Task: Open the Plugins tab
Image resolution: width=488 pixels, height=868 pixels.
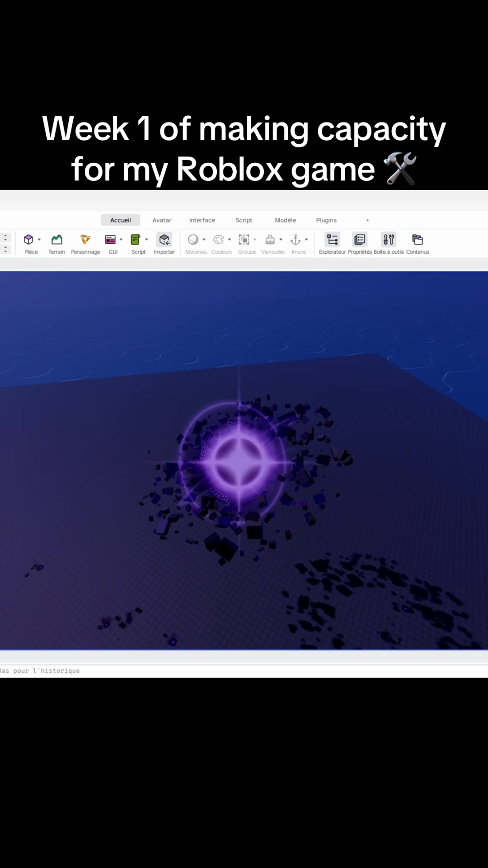Action: pos(326,220)
